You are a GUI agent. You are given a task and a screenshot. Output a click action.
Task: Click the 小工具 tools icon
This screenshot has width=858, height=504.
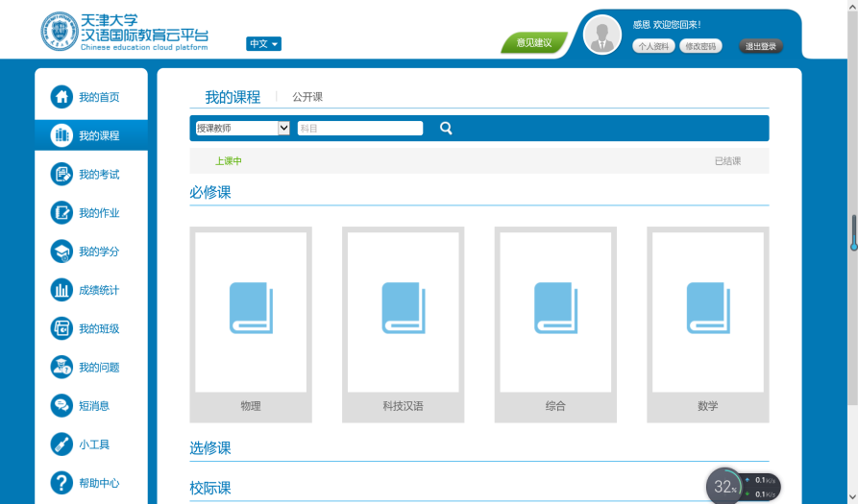tap(61, 444)
